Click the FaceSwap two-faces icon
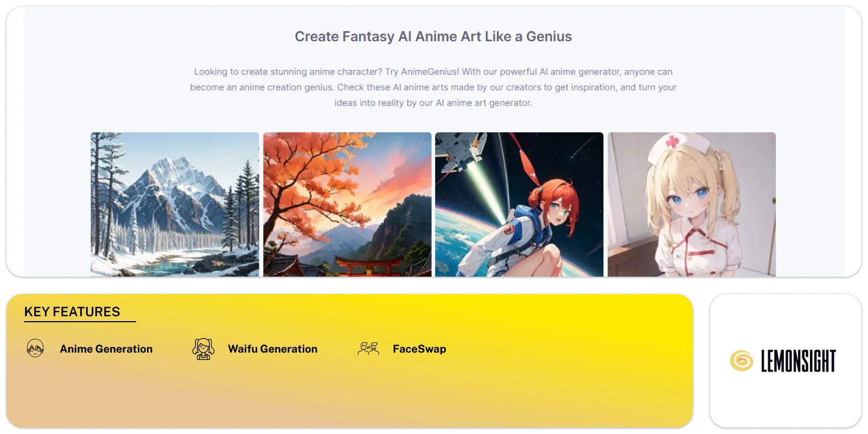 pyautogui.click(x=368, y=348)
